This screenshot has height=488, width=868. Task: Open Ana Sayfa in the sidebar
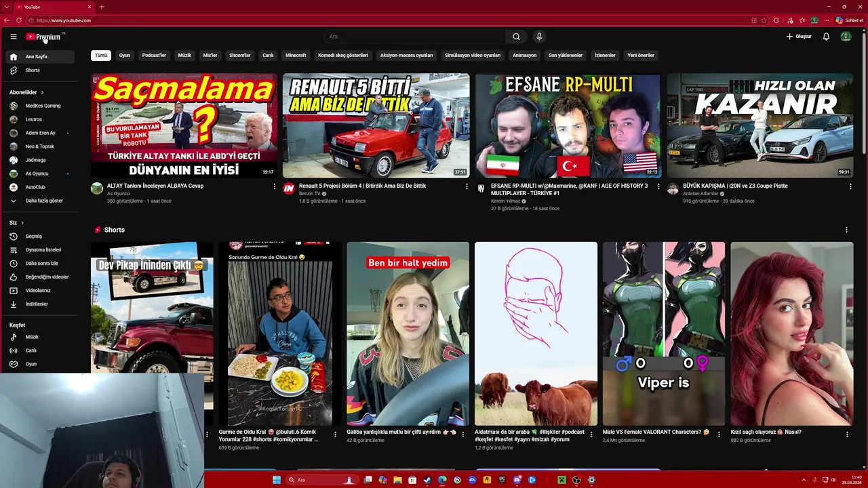(x=39, y=57)
